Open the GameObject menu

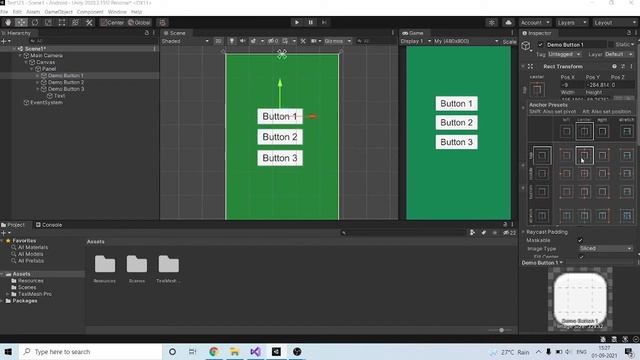(58, 12)
